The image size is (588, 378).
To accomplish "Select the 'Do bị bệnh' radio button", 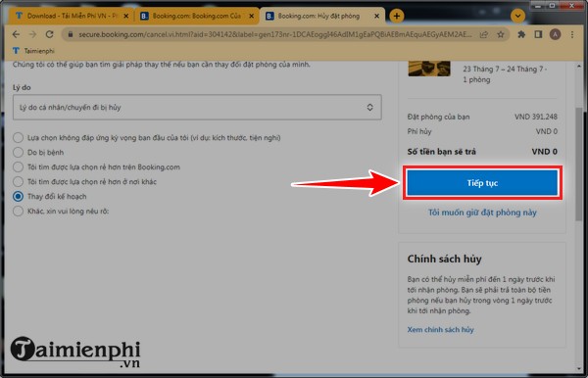I will pos(18,152).
